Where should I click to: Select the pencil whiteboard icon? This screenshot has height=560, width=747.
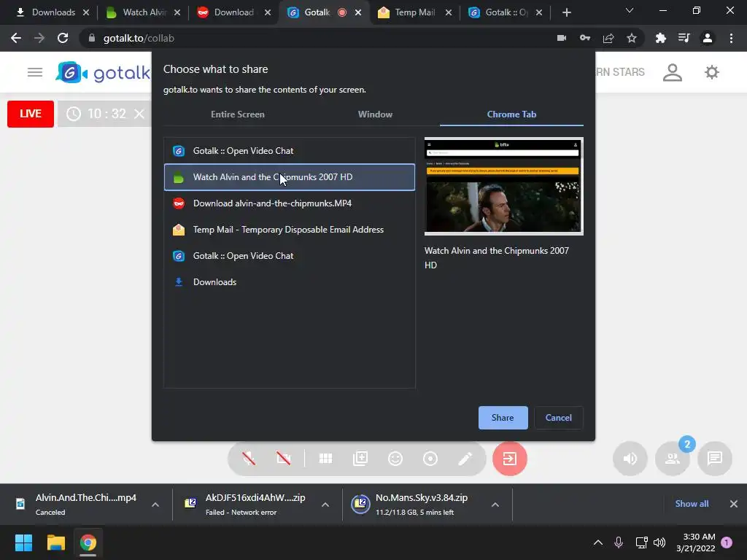pyautogui.click(x=465, y=459)
